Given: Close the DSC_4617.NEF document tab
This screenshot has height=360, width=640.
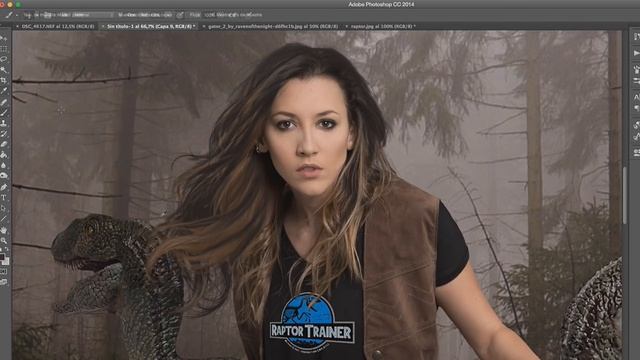Looking at the screenshot, I should click(x=17, y=26).
